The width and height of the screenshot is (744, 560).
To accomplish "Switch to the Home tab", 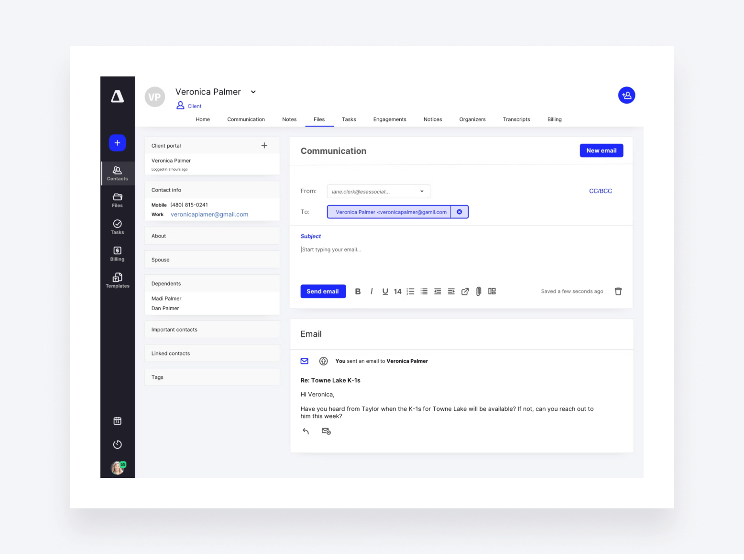I will 203,119.
